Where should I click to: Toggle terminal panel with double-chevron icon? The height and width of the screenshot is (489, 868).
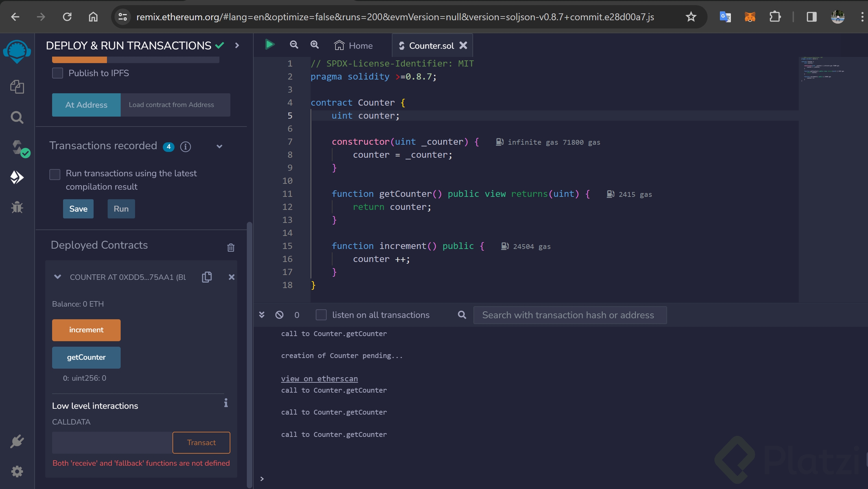(262, 315)
